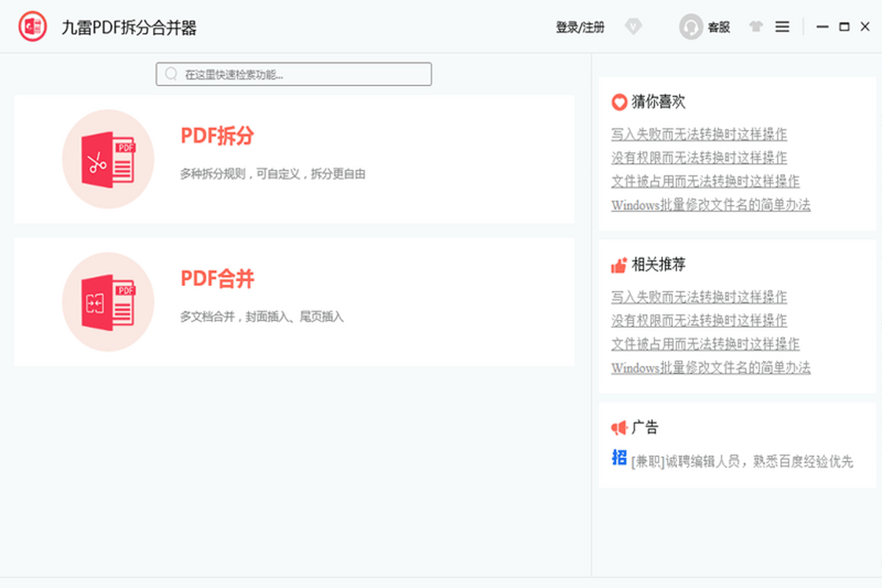
Task: Click the 九雷PDF logo icon
Action: (x=32, y=26)
